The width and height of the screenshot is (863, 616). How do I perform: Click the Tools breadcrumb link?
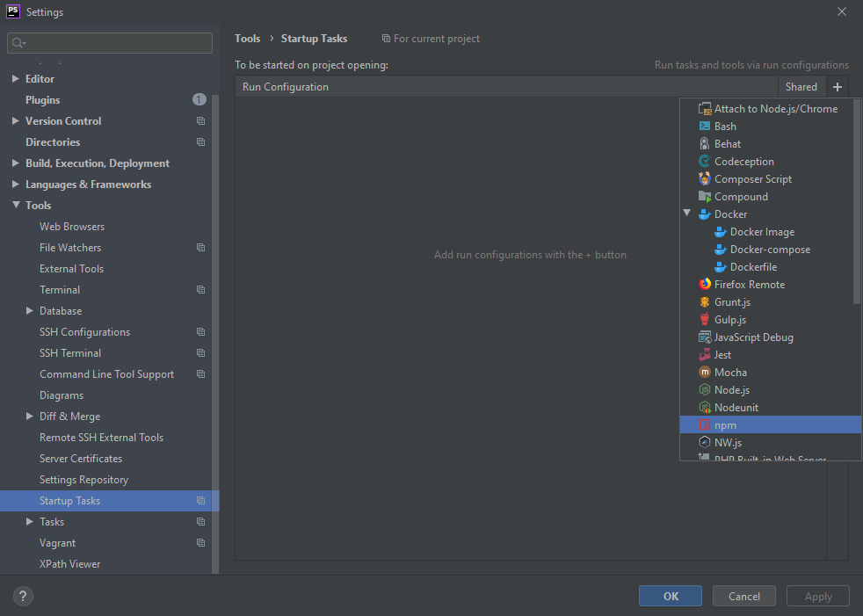(247, 39)
